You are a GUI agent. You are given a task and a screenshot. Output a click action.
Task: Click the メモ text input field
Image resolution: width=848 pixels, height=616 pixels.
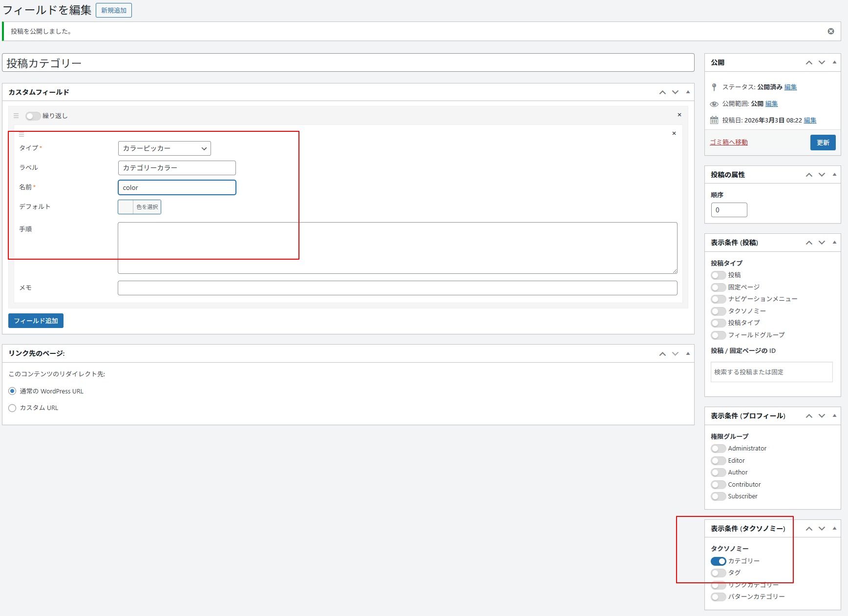pyautogui.click(x=397, y=288)
